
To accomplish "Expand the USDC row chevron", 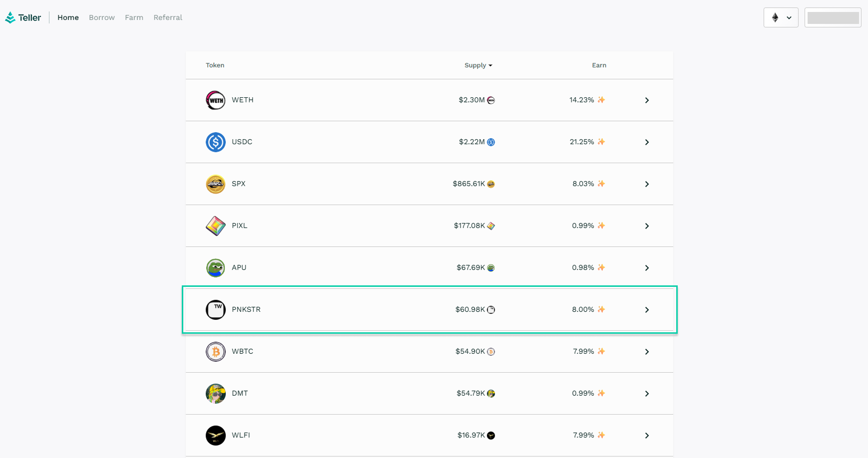I will coord(647,142).
